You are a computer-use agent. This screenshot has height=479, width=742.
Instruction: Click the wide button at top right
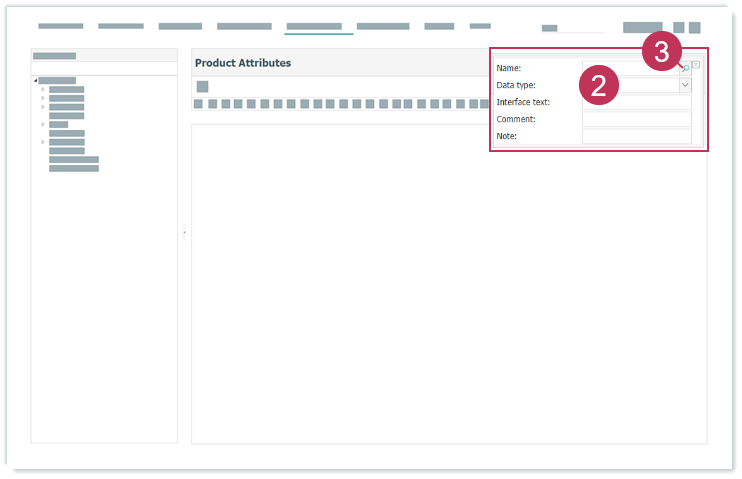pos(642,28)
